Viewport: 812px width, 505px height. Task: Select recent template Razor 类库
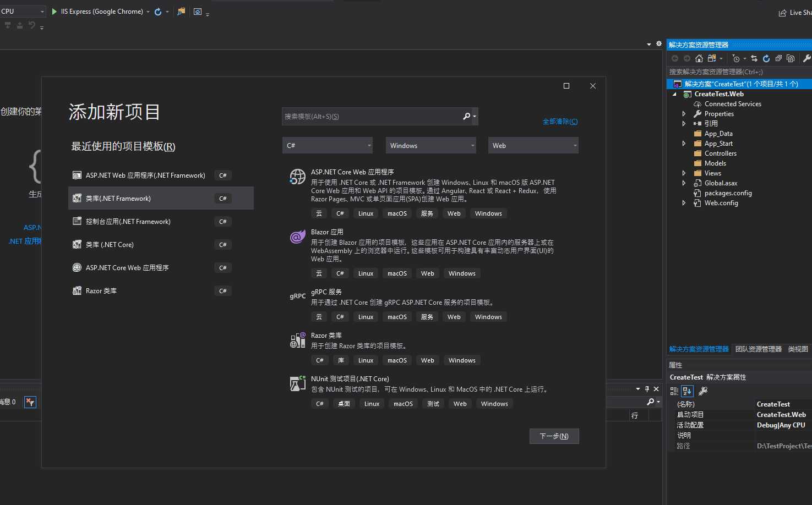161,291
